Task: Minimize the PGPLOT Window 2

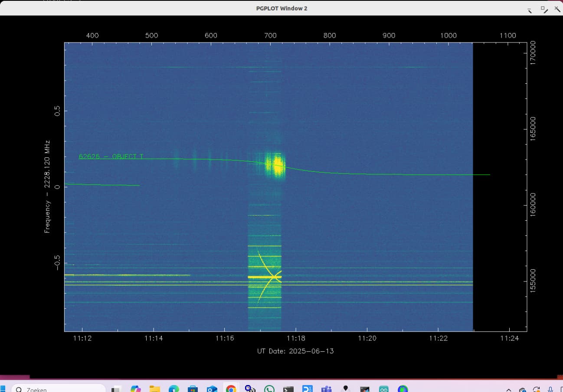Action: [x=530, y=10]
